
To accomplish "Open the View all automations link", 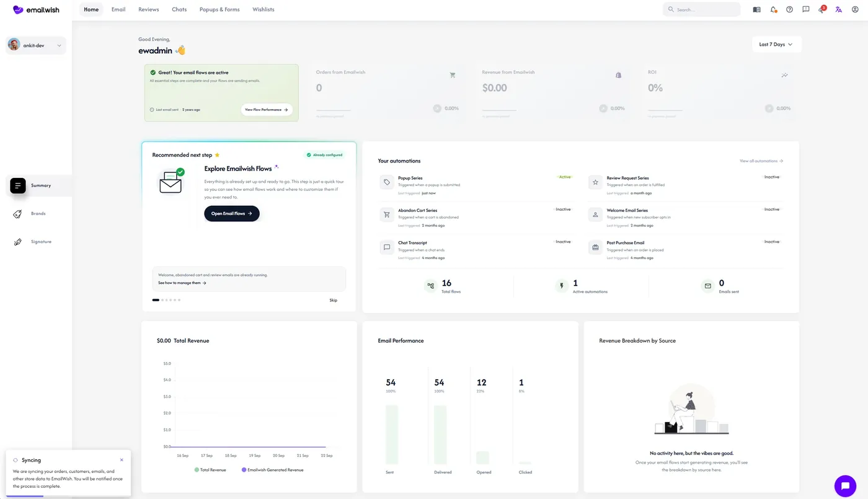I will (x=761, y=161).
